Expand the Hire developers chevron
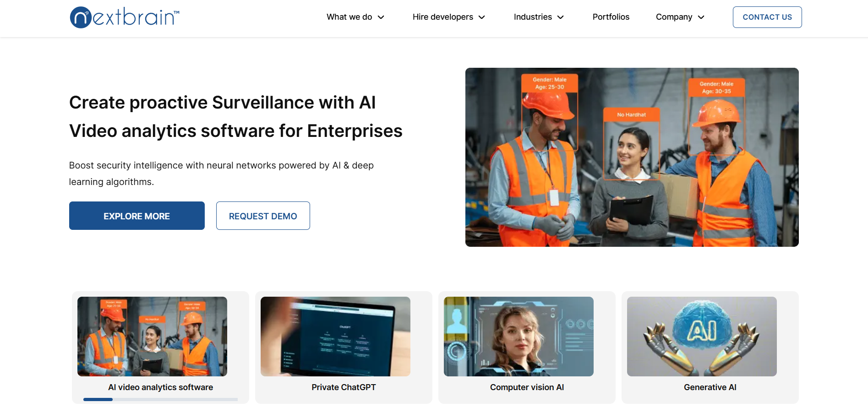 (481, 17)
